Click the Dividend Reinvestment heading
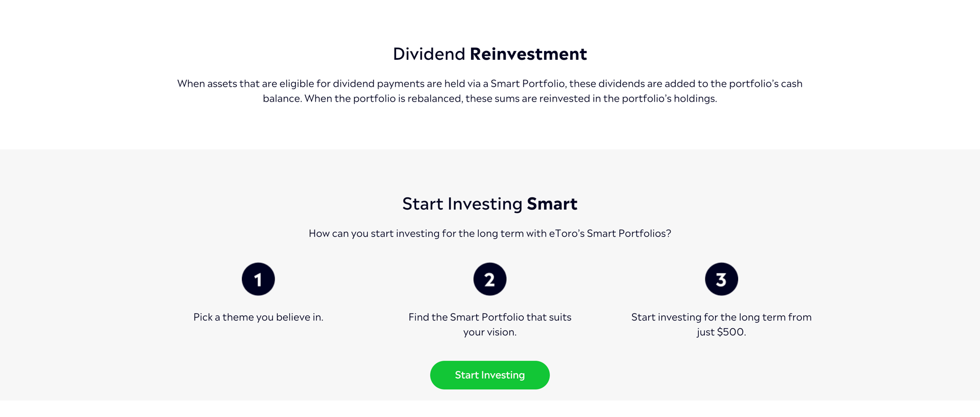The width and height of the screenshot is (980, 417). [x=490, y=54]
